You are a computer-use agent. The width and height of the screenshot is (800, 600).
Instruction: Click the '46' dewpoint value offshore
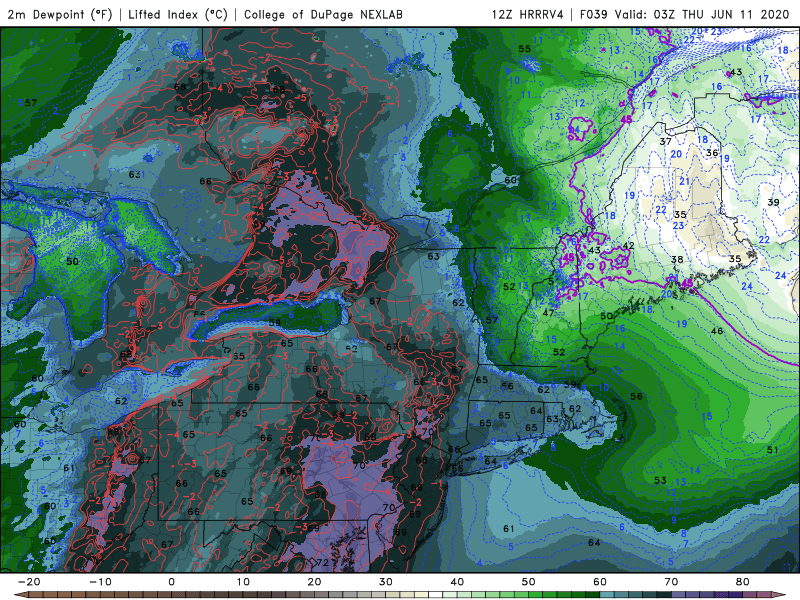click(717, 331)
